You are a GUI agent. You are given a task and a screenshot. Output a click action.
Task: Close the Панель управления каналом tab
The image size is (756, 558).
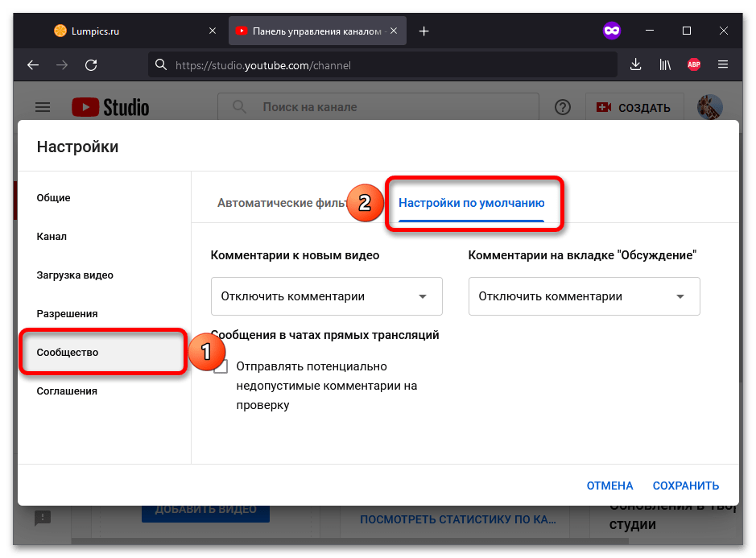(x=394, y=31)
